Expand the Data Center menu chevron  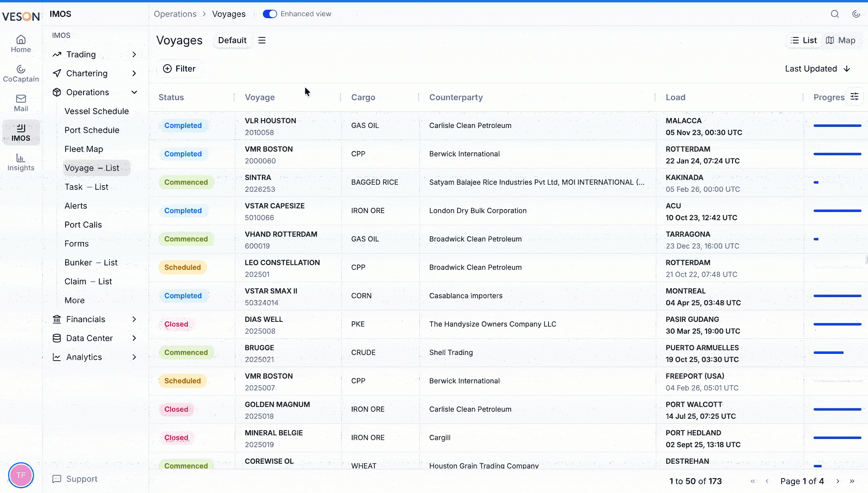pyautogui.click(x=135, y=338)
